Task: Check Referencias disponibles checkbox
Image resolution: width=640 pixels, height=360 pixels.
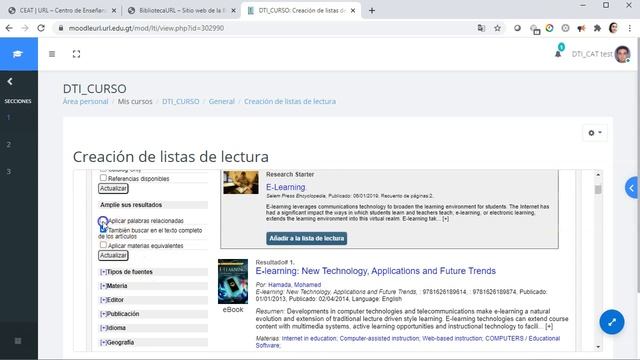Action: point(103,178)
